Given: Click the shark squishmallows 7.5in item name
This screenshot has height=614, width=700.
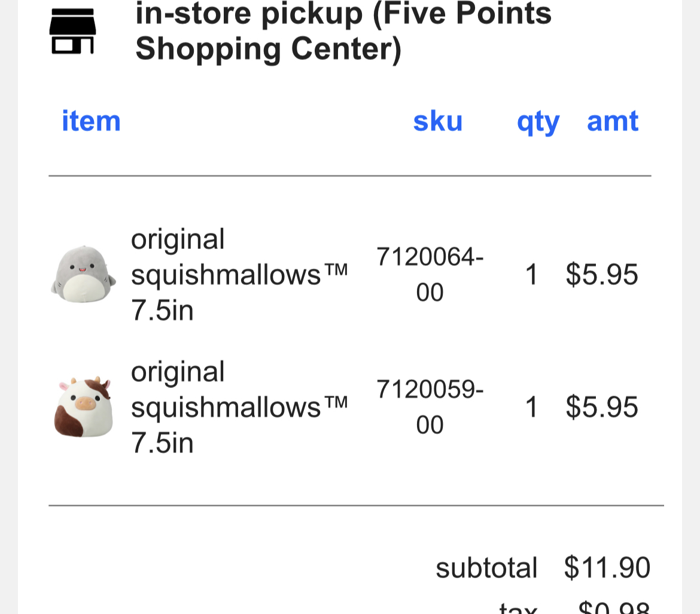Looking at the screenshot, I should click(239, 275).
